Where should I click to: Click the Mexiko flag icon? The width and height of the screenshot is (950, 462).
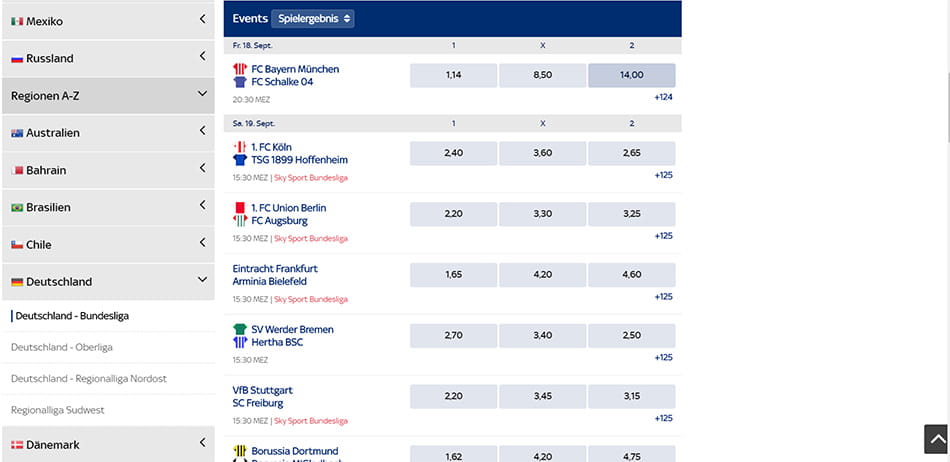tap(17, 21)
